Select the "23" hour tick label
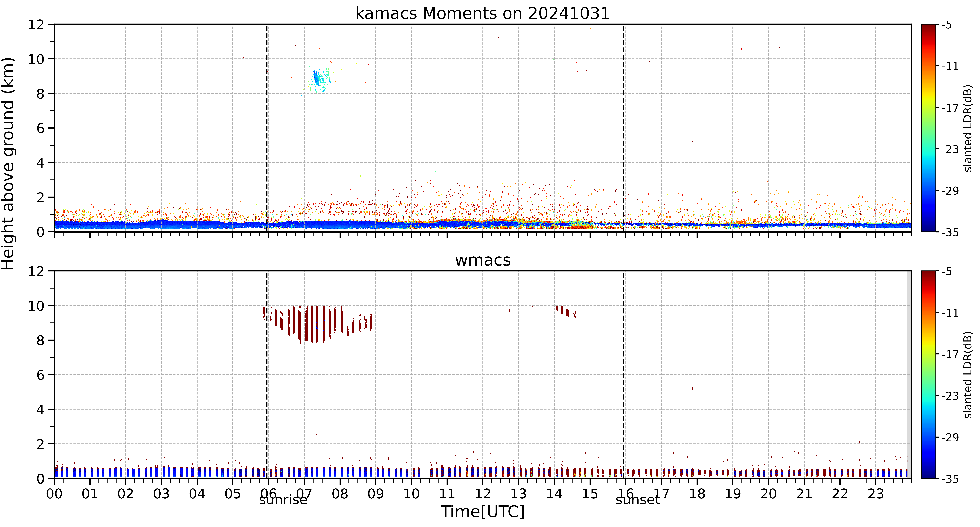The width and height of the screenshot is (980, 527). click(x=875, y=494)
